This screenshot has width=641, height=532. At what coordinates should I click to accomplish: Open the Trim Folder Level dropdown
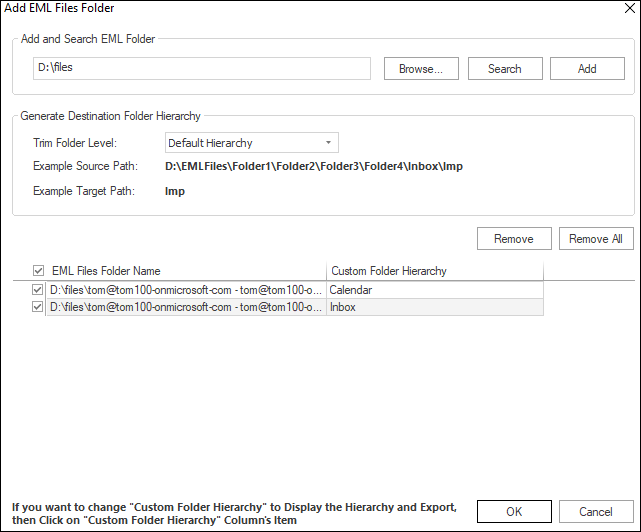click(x=252, y=143)
